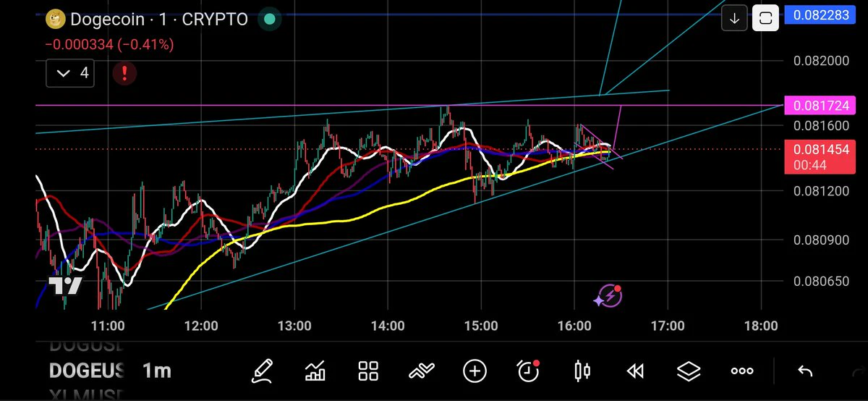This screenshot has width=868, height=401.
Task: Open the alert clock icon
Action: (529, 371)
